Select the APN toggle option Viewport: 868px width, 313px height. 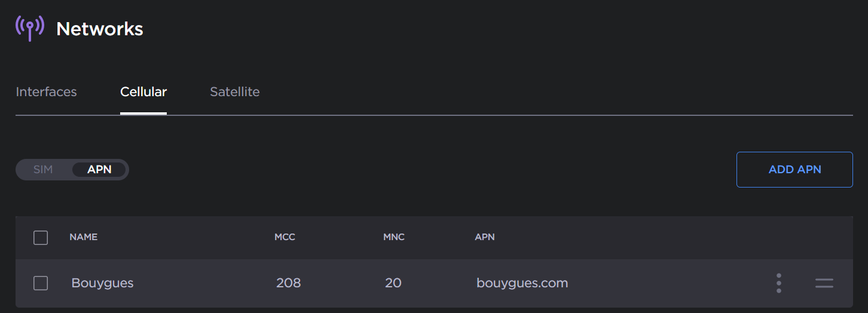[99, 170]
